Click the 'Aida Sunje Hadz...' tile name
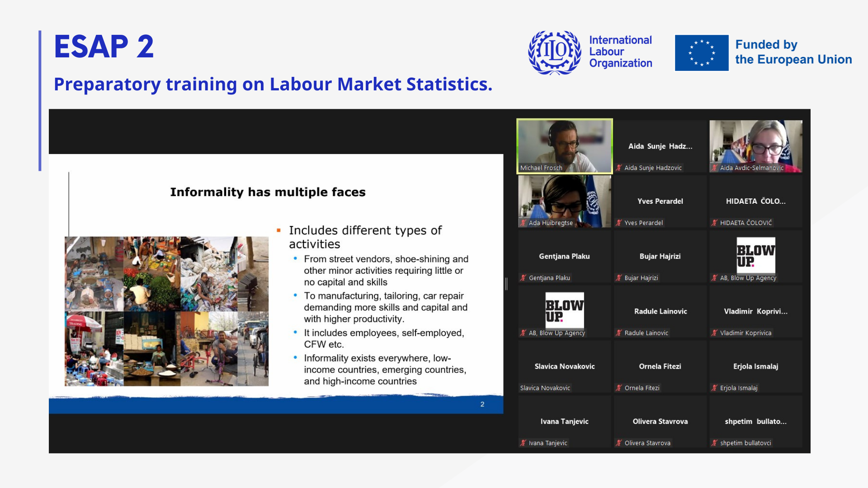Screen dimensions: 868x488 [x=660, y=146]
